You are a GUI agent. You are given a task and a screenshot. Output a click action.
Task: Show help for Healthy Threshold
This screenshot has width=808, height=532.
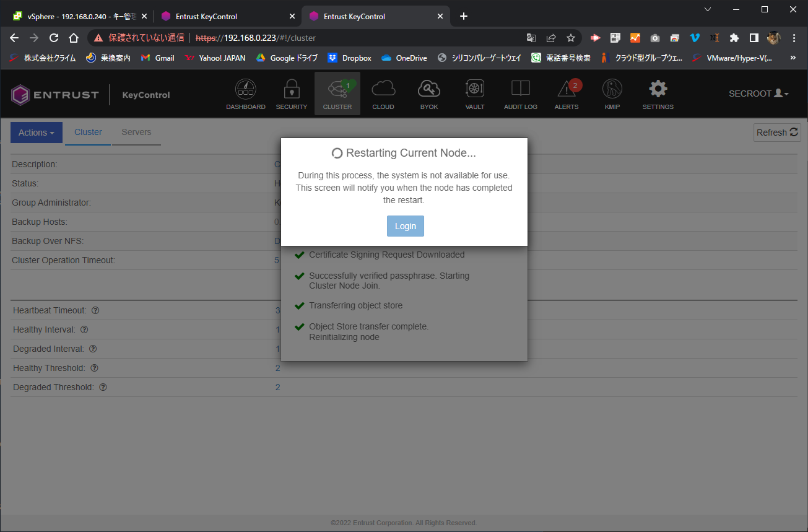(x=94, y=368)
